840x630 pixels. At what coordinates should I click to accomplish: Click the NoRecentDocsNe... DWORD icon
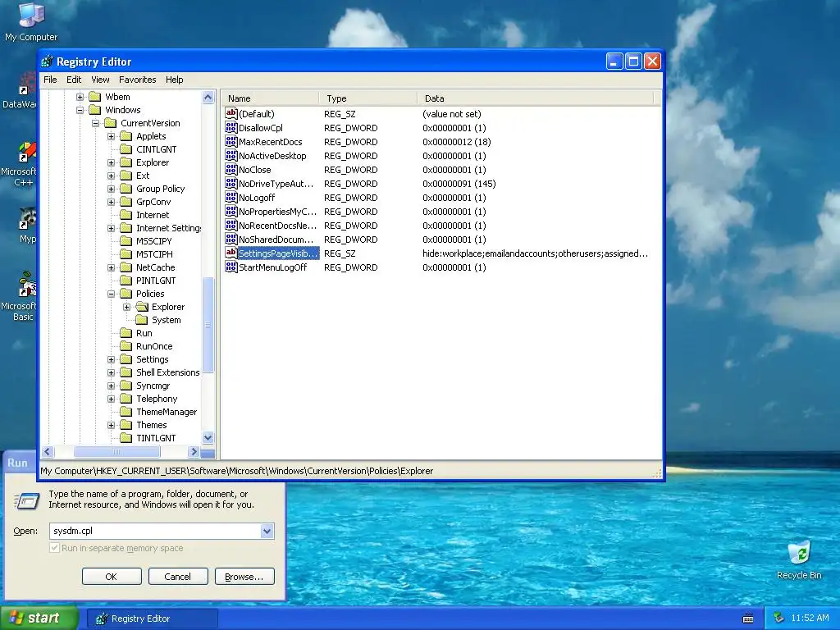[x=231, y=225]
